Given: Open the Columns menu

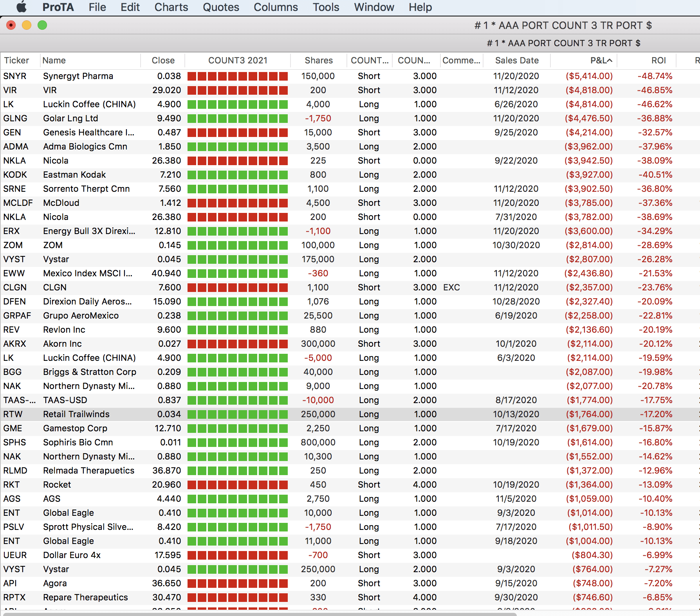Looking at the screenshot, I should click(276, 7).
